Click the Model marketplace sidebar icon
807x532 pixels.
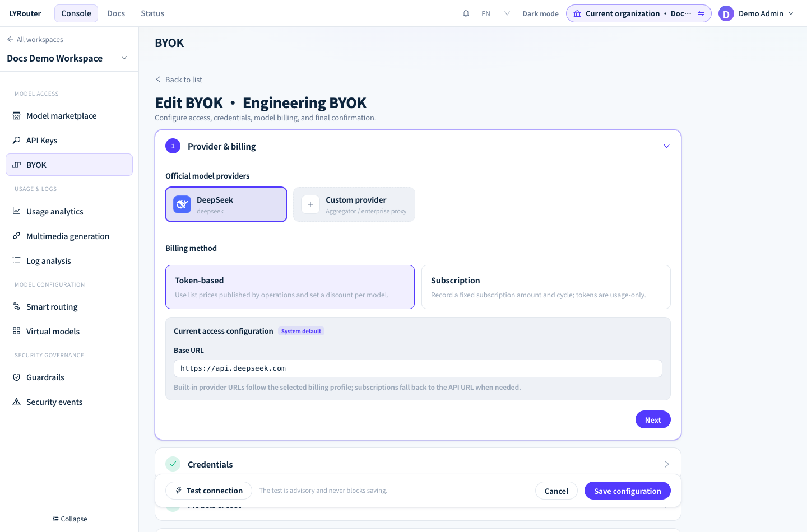point(17,116)
